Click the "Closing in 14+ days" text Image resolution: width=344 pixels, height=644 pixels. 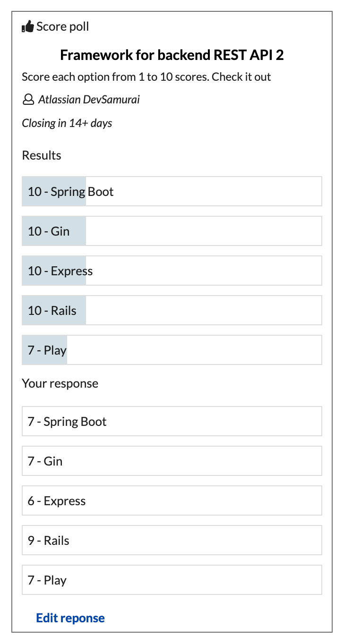coord(67,123)
